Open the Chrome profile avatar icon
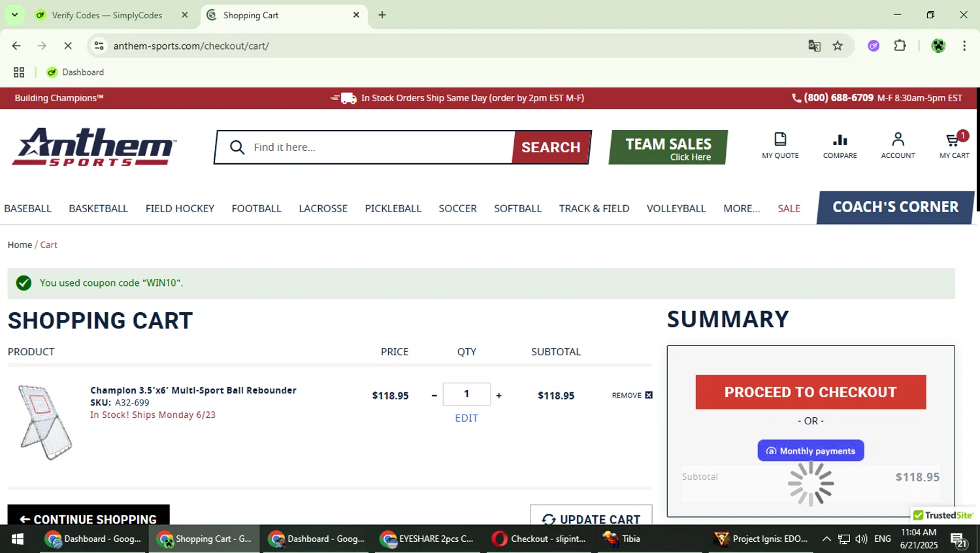 click(x=938, y=46)
